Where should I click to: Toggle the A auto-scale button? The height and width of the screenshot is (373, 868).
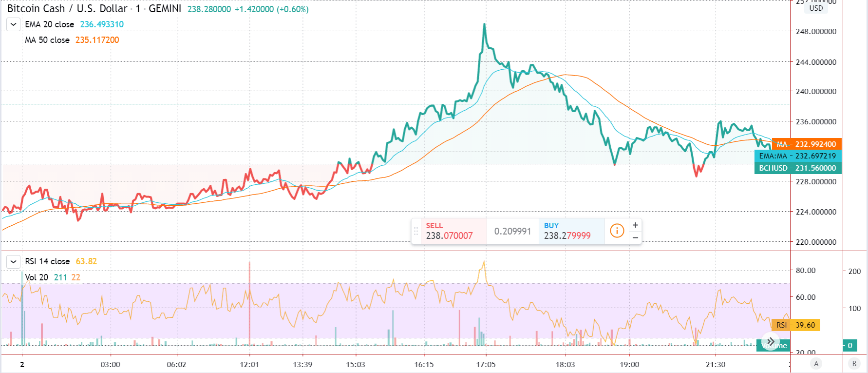816,363
